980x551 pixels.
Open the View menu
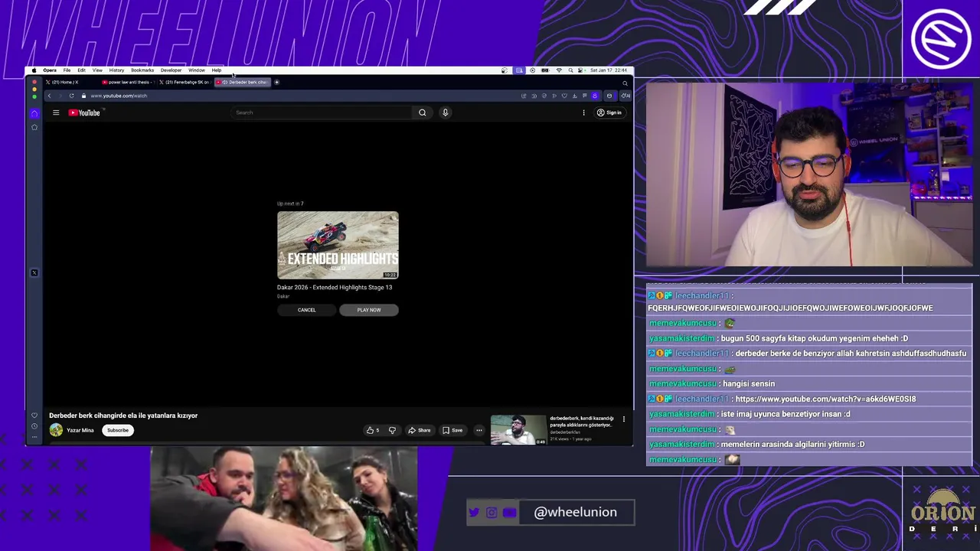pyautogui.click(x=97, y=70)
